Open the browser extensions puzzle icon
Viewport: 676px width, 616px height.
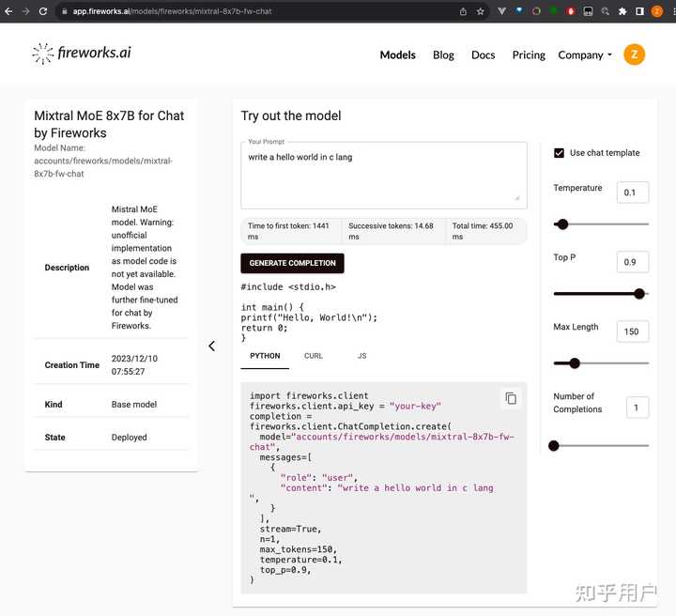(622, 11)
